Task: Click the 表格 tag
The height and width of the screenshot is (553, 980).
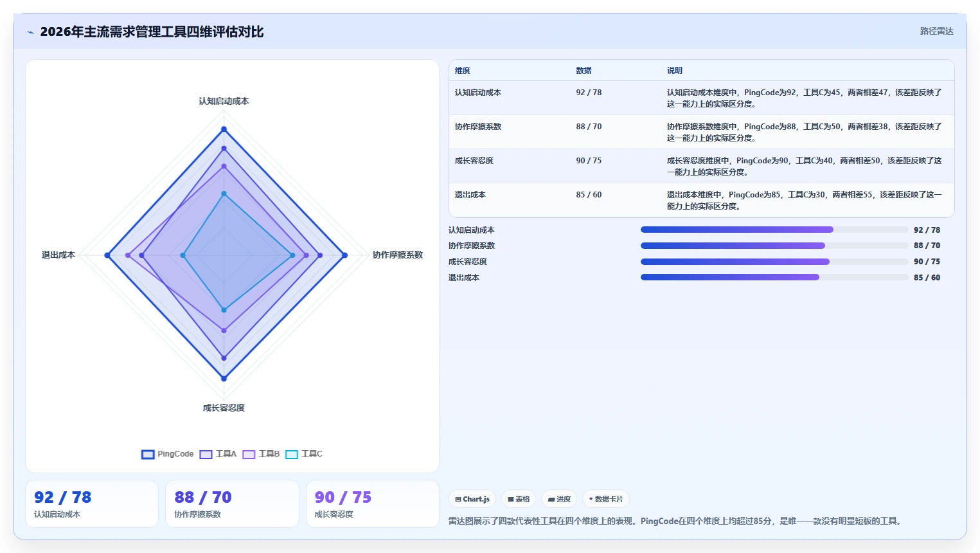Action: (x=519, y=499)
